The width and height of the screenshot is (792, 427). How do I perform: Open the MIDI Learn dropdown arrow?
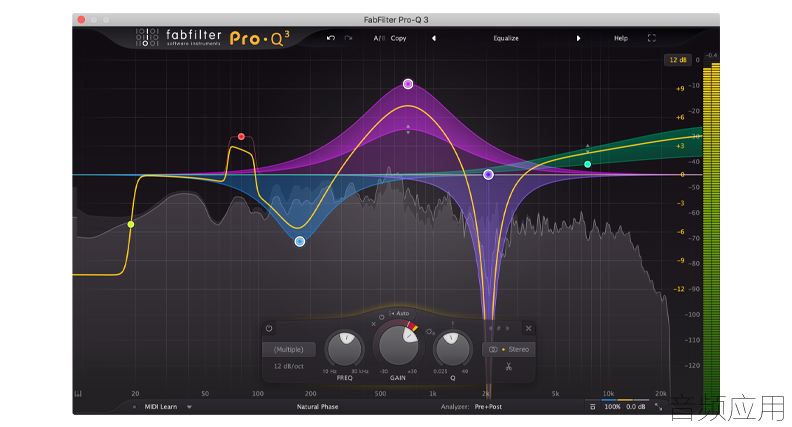(189, 407)
